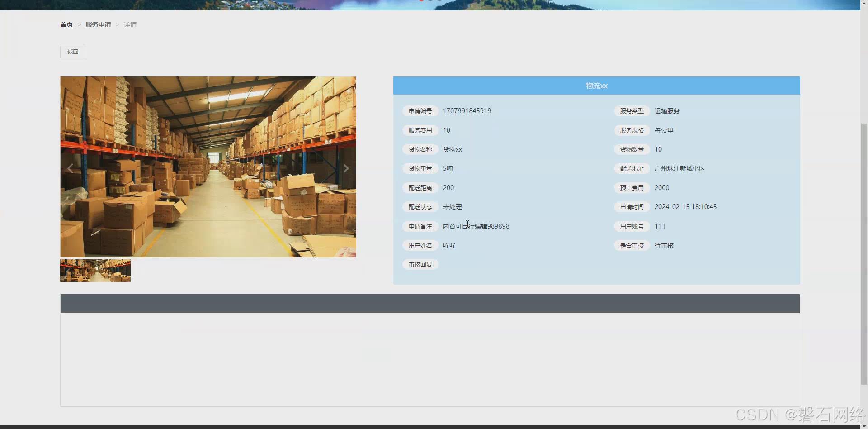Show previous image with left carousel arrow
This screenshot has height=429, width=868.
71,168
